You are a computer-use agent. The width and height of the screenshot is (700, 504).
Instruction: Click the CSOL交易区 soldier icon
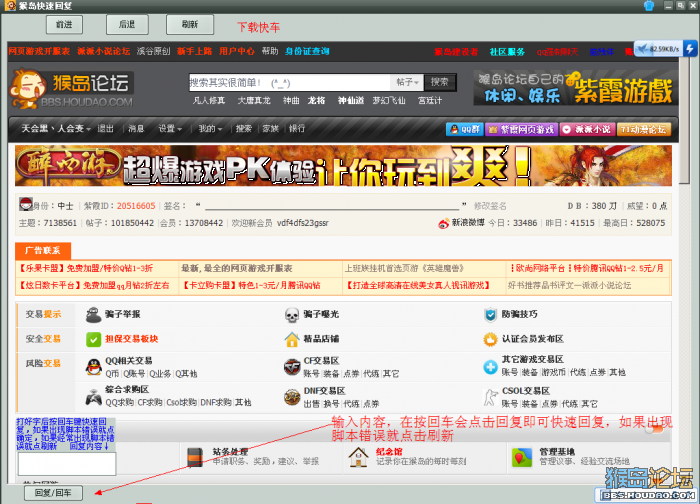point(490,397)
